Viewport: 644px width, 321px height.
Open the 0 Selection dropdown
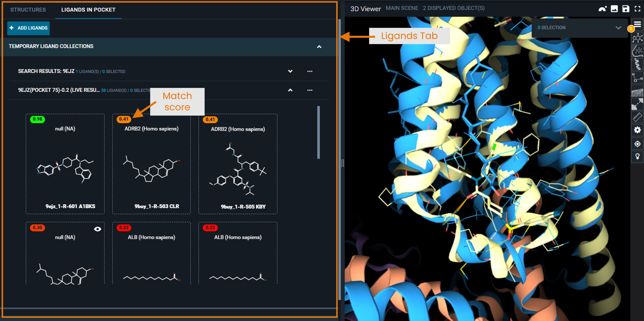tap(618, 28)
